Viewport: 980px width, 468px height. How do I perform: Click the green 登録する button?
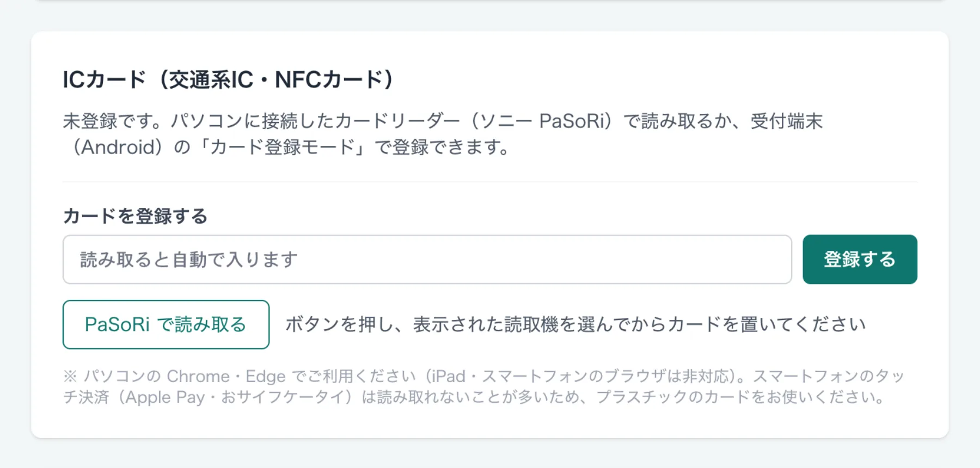pos(860,259)
